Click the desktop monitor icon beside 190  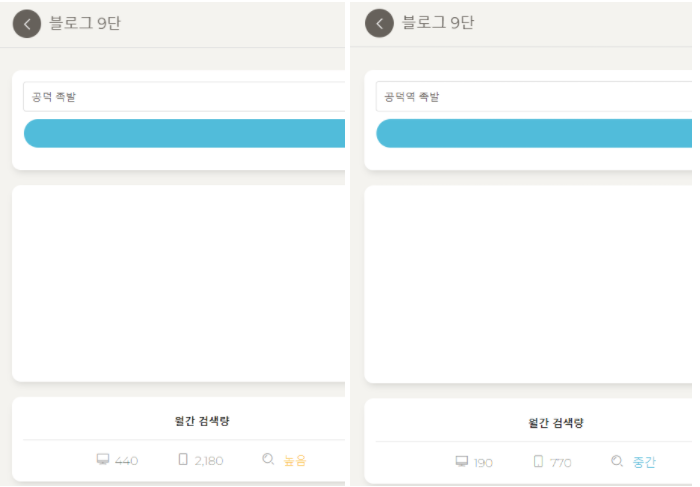[x=462, y=462]
